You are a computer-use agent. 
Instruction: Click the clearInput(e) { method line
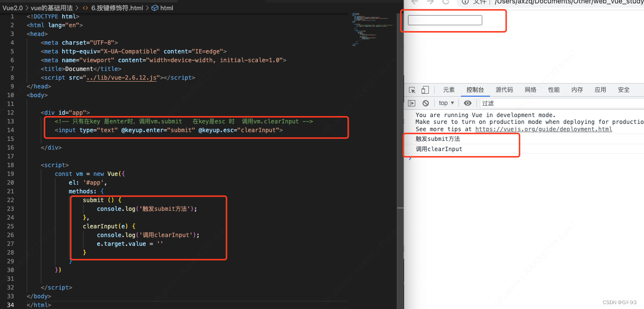click(109, 226)
